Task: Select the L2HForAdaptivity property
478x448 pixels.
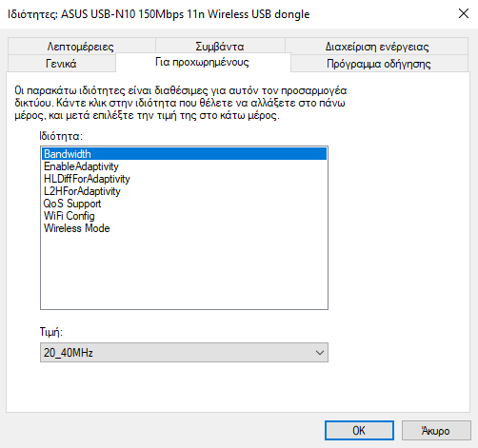Action: pos(184,191)
